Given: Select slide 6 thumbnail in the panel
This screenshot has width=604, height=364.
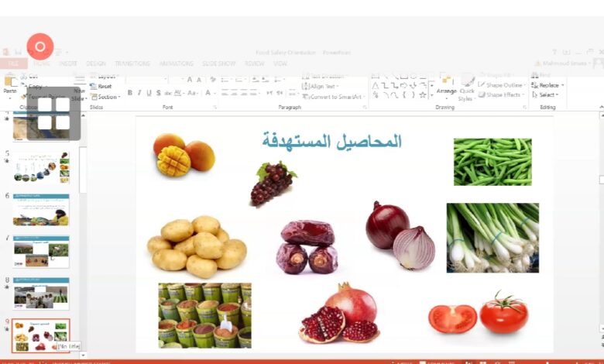Looking at the screenshot, I should [41, 209].
